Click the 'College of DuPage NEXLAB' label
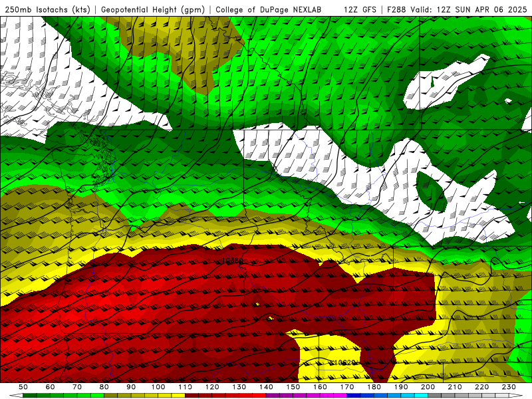Image resolution: width=532 pixels, height=399 pixels. (x=269, y=9)
